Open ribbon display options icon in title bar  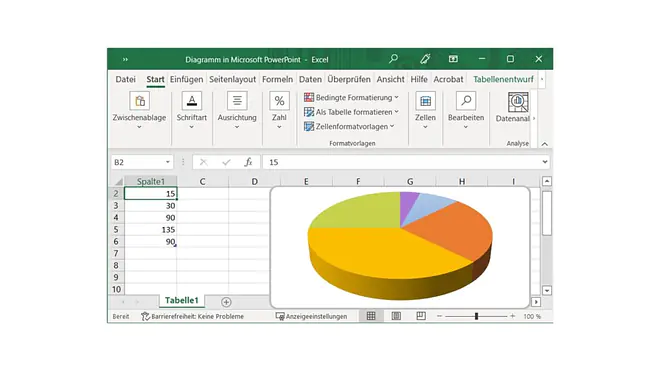click(453, 59)
